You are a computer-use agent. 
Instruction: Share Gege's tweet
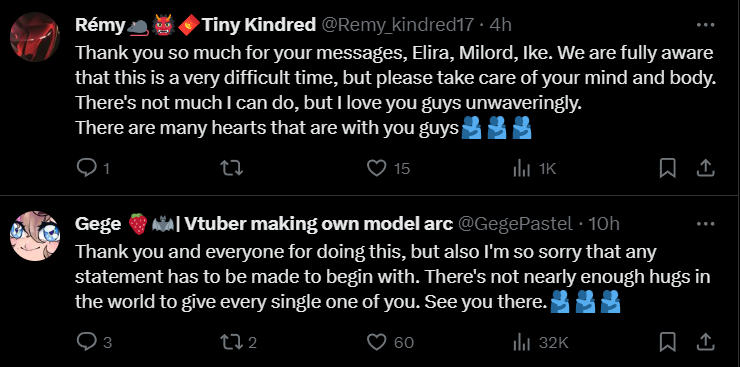click(705, 342)
